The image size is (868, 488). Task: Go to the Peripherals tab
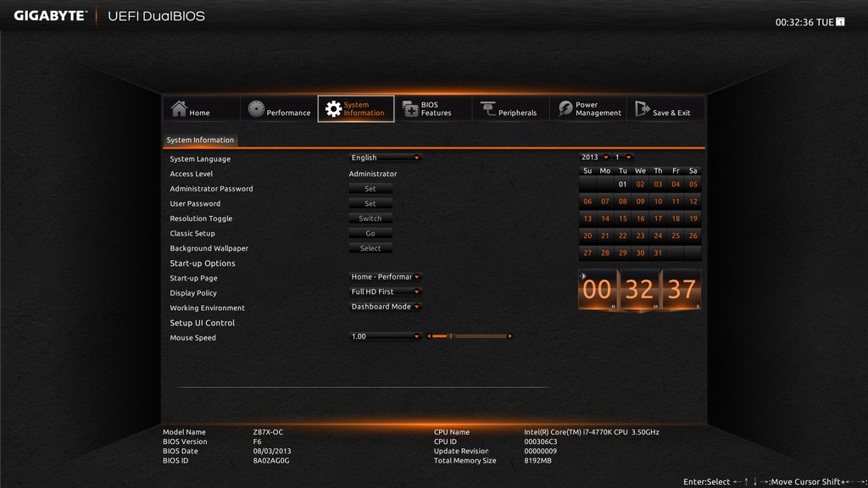(x=510, y=108)
